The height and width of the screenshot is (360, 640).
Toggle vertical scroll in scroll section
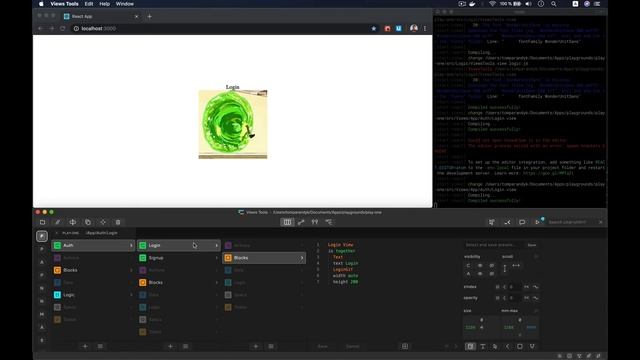coord(505,268)
